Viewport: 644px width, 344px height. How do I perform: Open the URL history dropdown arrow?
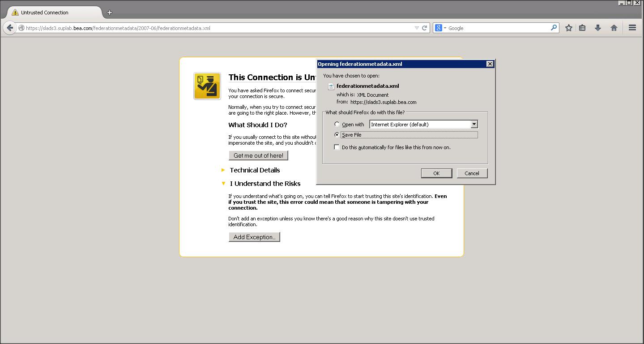(x=417, y=28)
